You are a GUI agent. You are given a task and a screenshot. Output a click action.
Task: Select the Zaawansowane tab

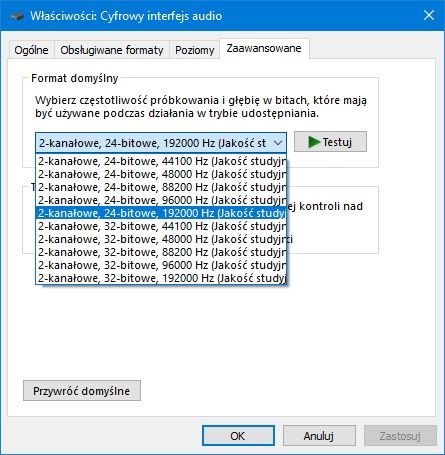click(264, 49)
